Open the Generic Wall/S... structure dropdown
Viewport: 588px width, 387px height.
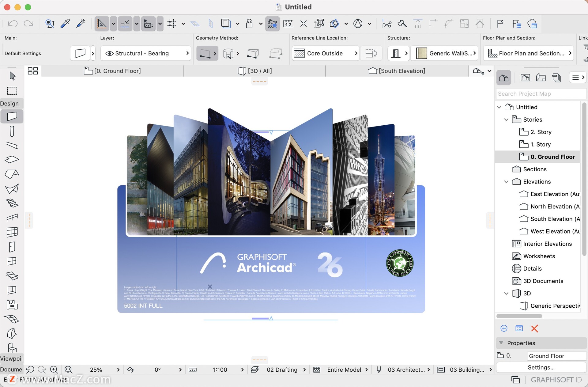point(445,53)
